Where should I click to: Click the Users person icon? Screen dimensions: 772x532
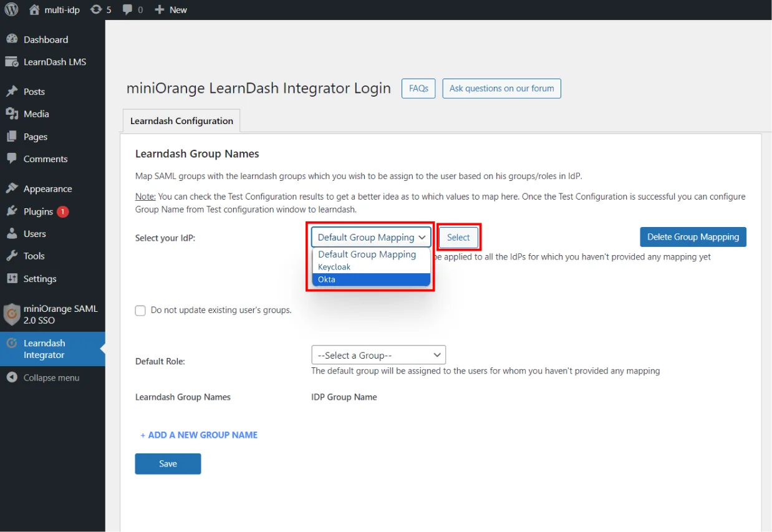(x=12, y=234)
